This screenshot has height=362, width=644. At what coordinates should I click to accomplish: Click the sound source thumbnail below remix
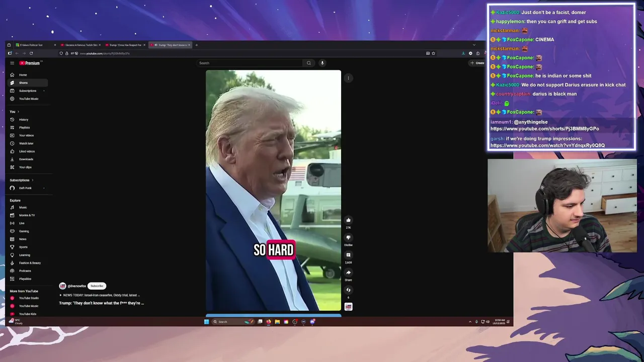[348, 307]
